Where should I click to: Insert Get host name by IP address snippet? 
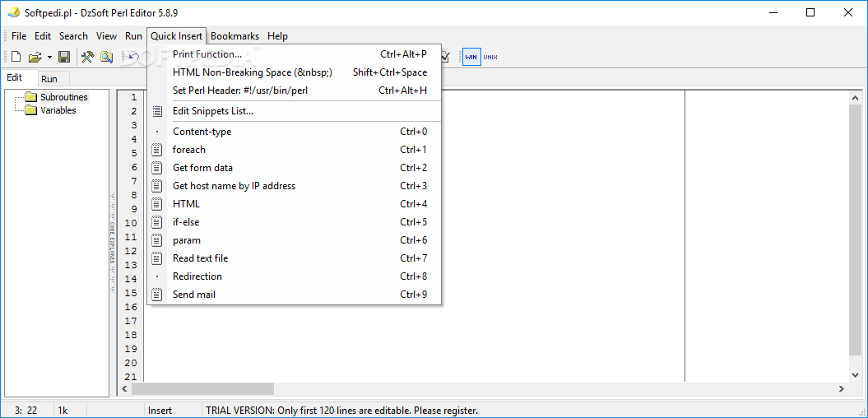[294, 186]
